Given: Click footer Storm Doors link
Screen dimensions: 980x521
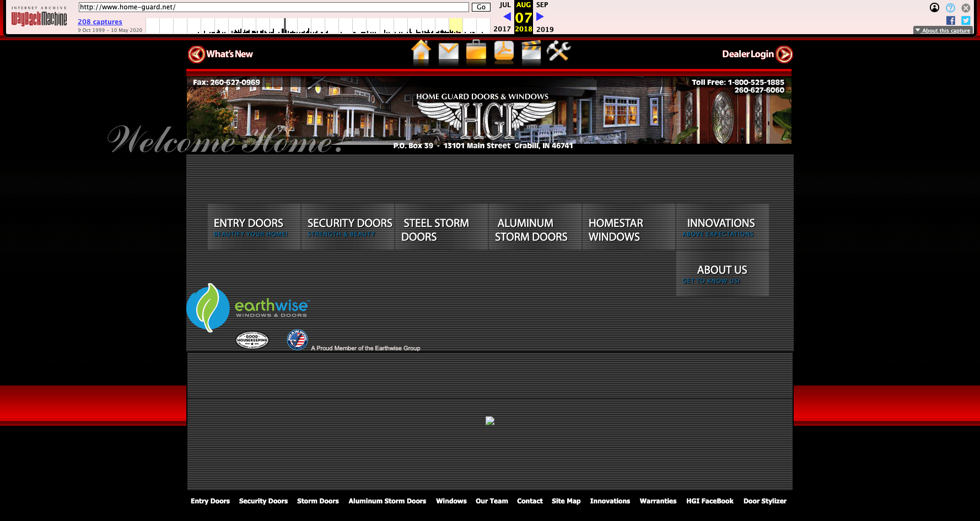Looking at the screenshot, I should 318,501.
